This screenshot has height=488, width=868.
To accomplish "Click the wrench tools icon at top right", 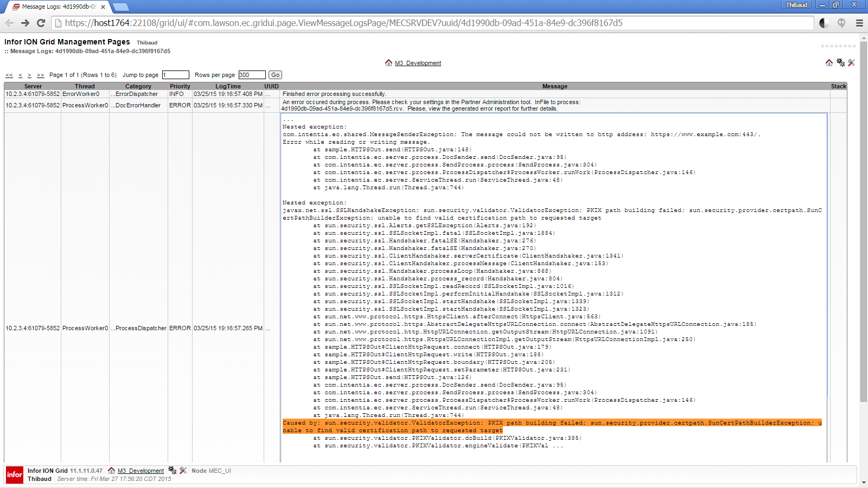I will click(x=851, y=63).
